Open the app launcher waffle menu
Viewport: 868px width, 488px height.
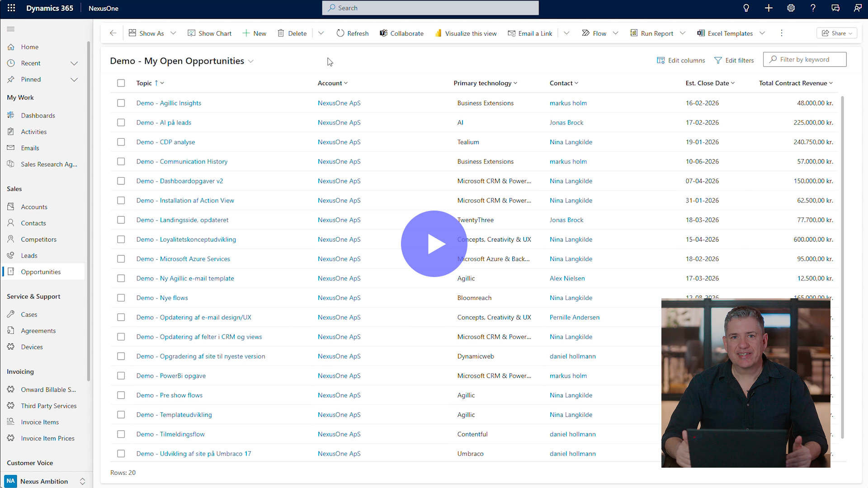coord(11,8)
